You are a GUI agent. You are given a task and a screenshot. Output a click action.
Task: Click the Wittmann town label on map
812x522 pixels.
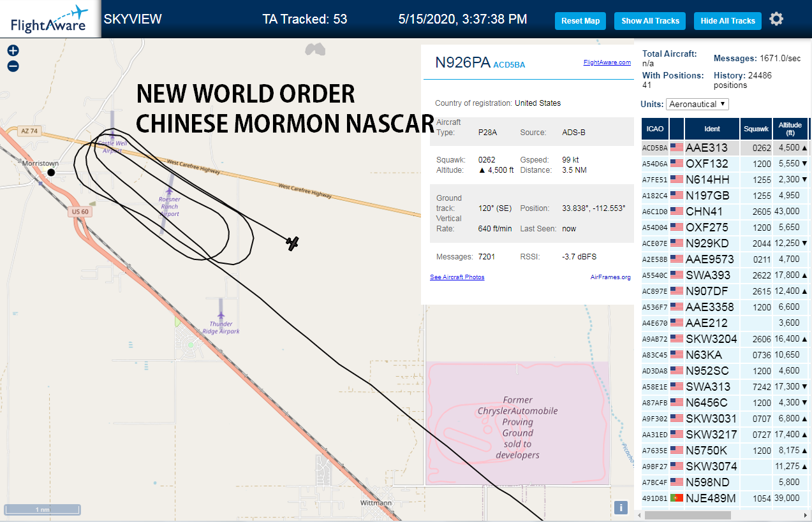[x=376, y=503]
